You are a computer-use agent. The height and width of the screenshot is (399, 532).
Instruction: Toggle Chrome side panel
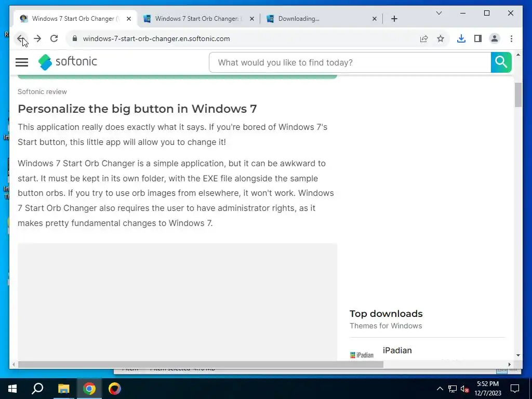coord(478,38)
